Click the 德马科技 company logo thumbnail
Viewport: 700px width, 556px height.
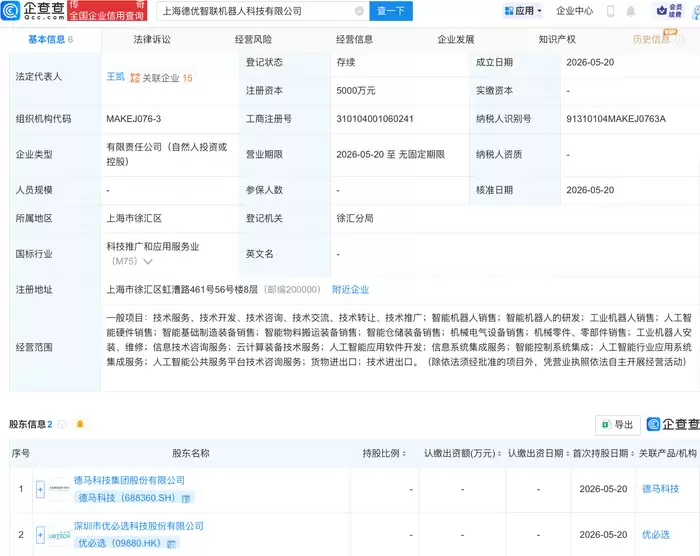click(x=59, y=489)
